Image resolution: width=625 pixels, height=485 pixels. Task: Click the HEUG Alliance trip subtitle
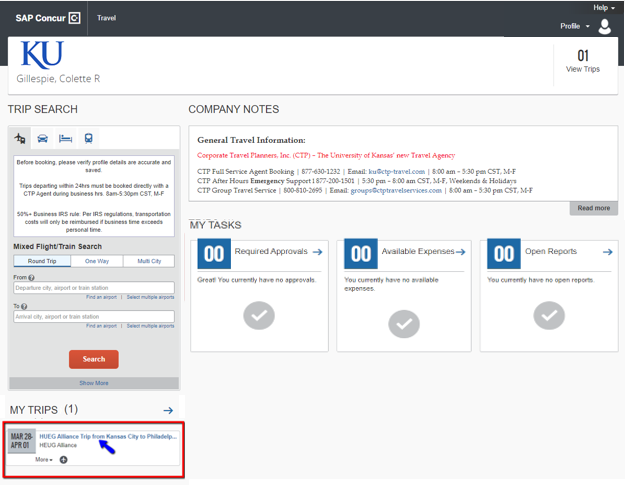58,445
